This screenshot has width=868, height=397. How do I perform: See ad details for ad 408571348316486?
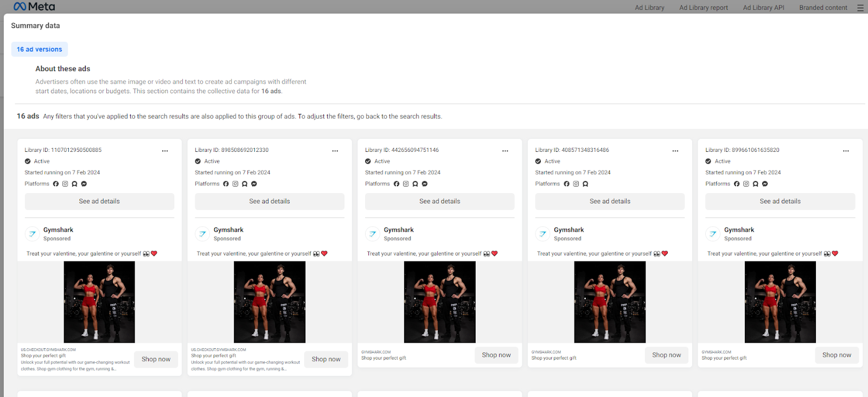(x=610, y=201)
